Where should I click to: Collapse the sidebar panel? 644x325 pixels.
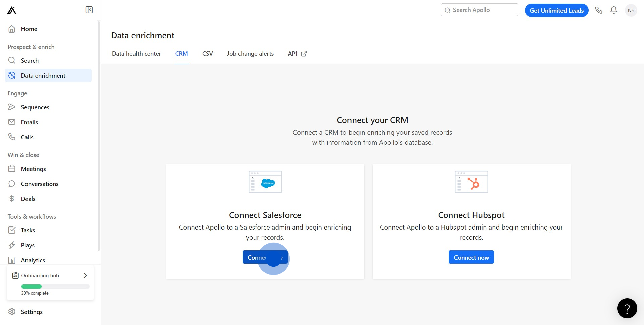tap(89, 10)
